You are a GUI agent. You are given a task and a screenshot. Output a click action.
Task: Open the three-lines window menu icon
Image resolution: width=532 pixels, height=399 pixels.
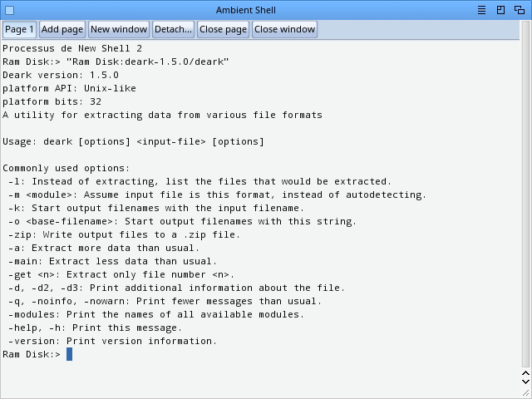tap(482, 10)
